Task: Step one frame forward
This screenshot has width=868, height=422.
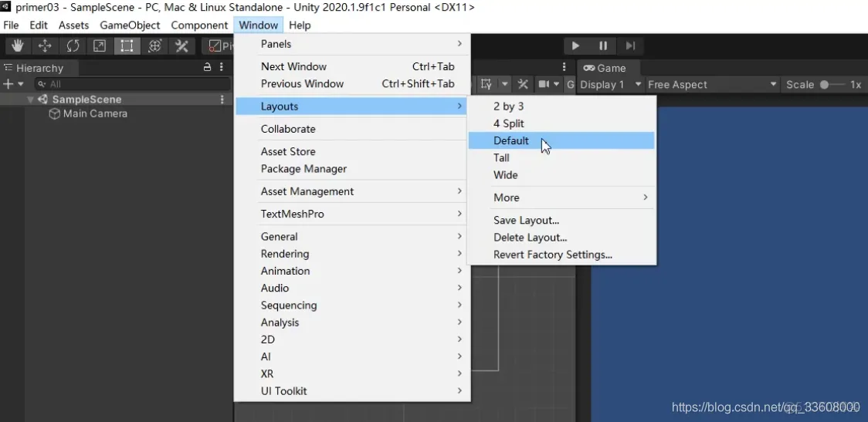Action: pos(630,46)
